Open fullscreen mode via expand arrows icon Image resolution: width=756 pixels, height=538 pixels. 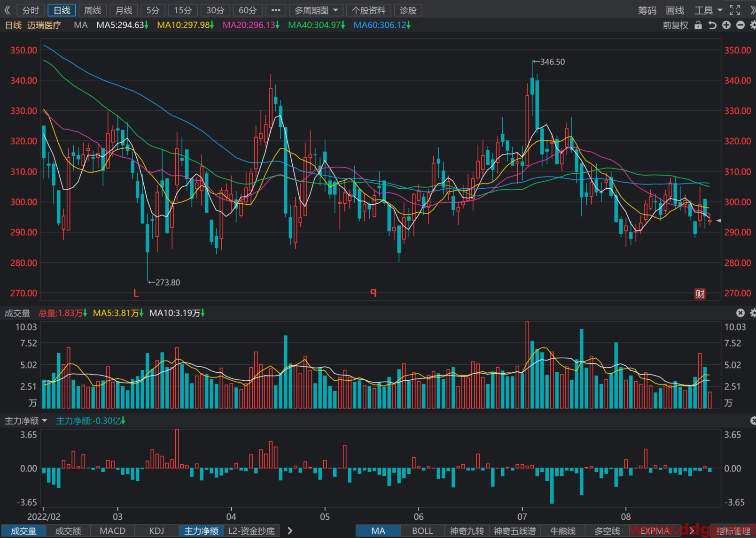click(x=735, y=10)
